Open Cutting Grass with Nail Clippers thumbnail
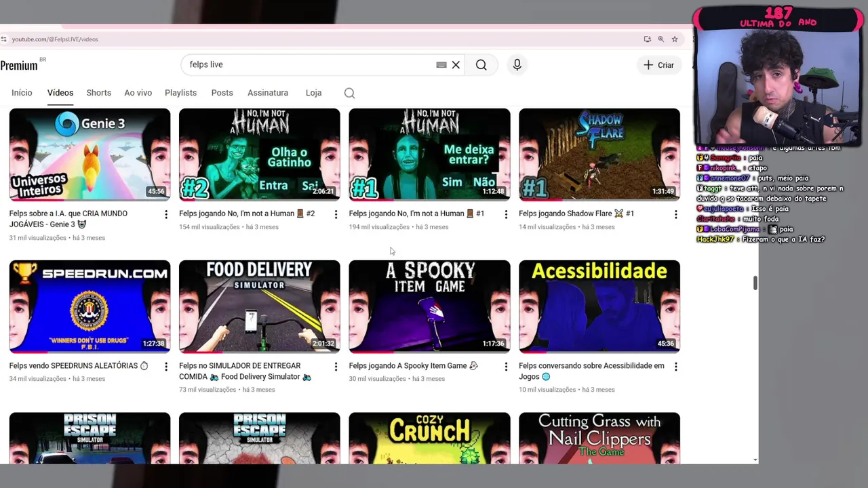Viewport: 868px width, 488px height. click(x=599, y=438)
